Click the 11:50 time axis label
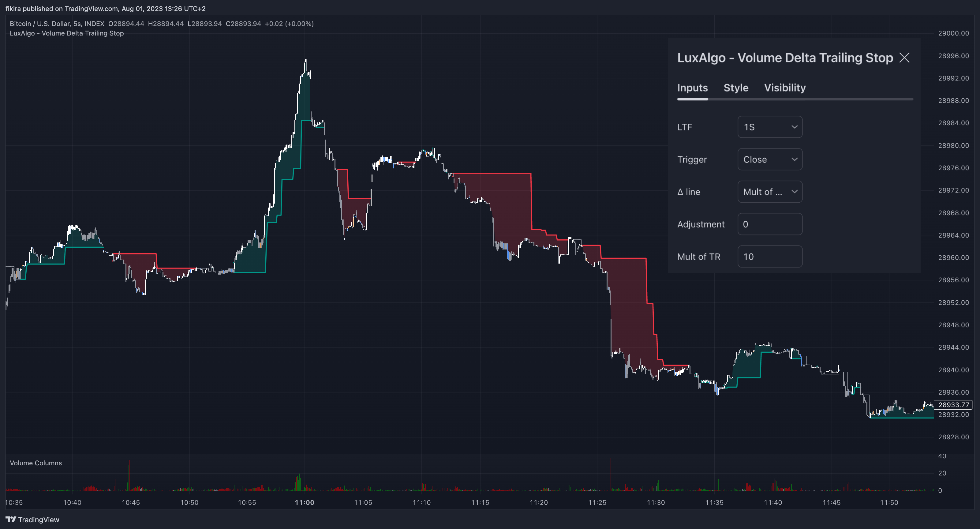This screenshot has width=980, height=529. (889, 502)
